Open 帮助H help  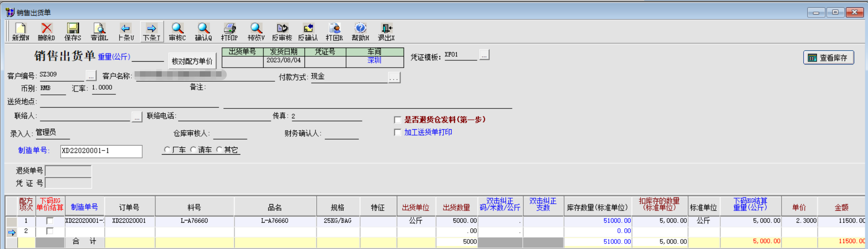360,32
